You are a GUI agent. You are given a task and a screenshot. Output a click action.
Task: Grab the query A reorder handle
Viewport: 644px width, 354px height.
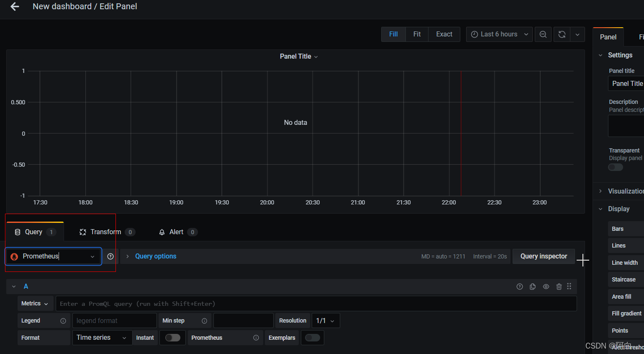pos(569,286)
